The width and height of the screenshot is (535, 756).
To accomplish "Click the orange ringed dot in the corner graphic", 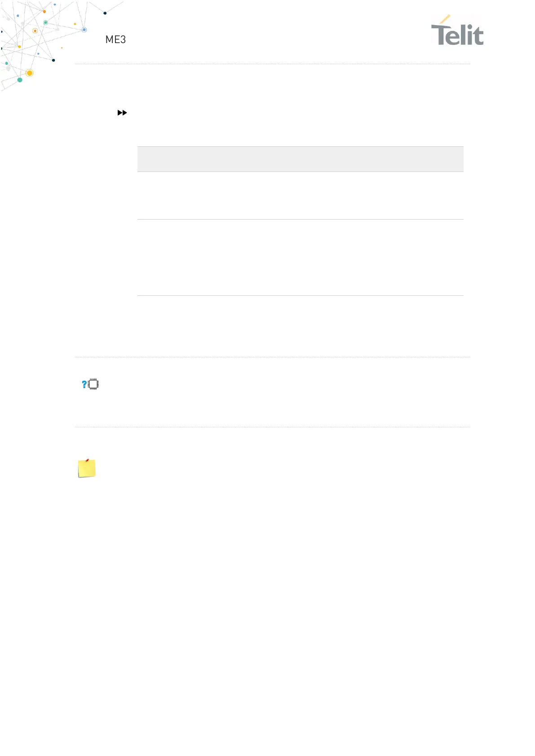I will [35, 31].
